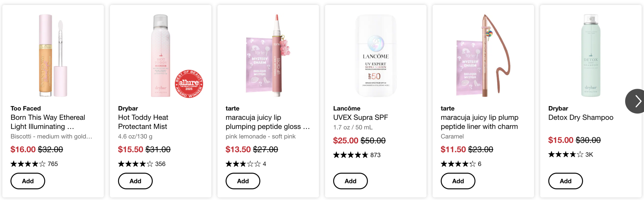Screen dimensions: 644x200
Task: Add Too Faced Born This Way to basket
Action: 28,181
